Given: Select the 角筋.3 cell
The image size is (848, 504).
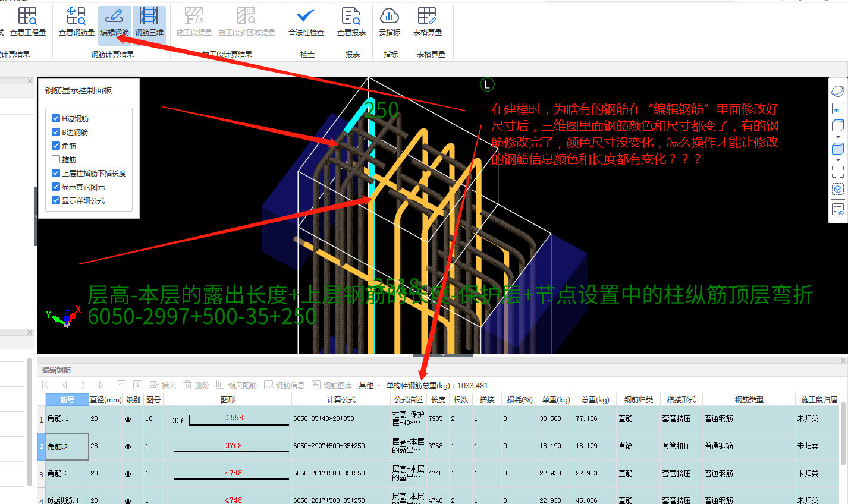Looking at the screenshot, I should (x=67, y=474).
